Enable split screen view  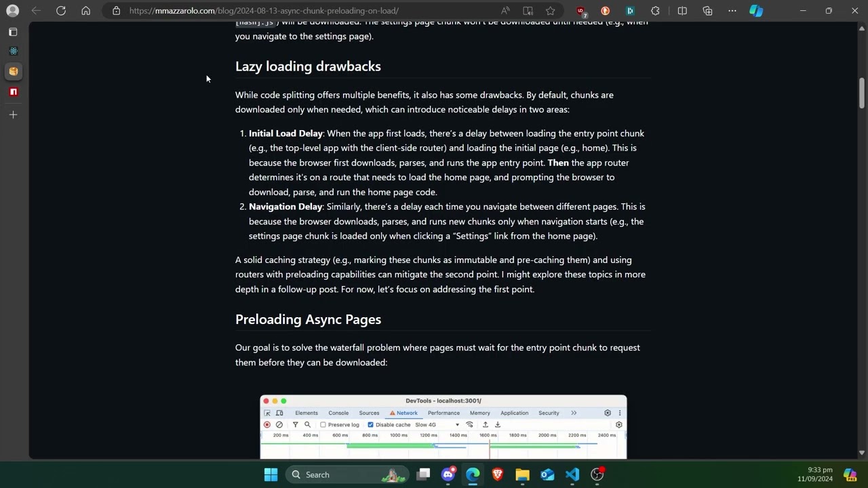click(682, 11)
